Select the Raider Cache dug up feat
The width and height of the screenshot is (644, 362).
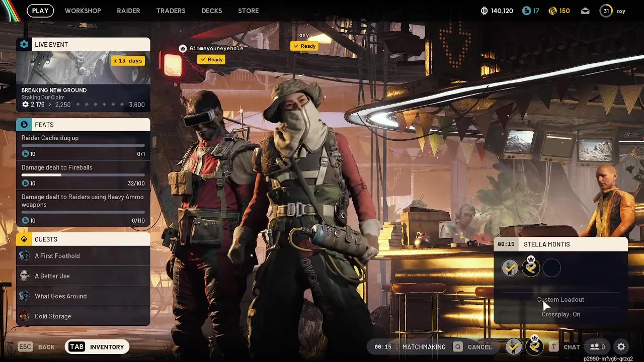83,146
